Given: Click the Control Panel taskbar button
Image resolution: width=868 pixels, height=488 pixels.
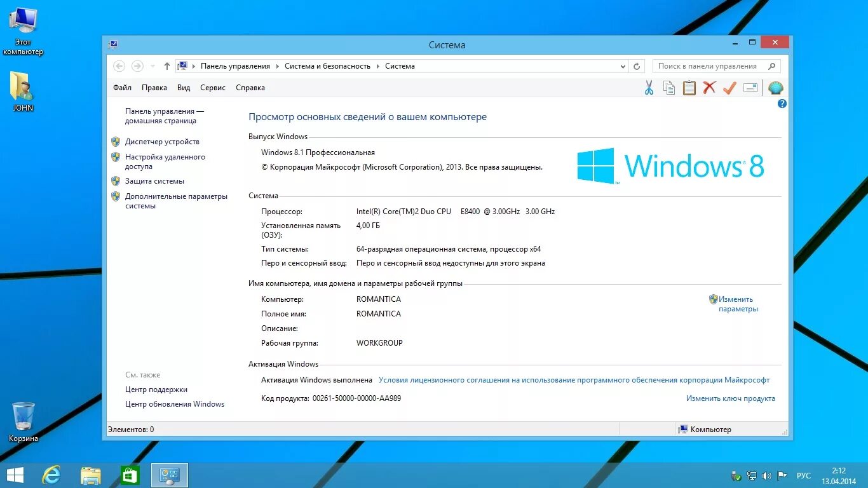Looking at the screenshot, I should point(170,475).
